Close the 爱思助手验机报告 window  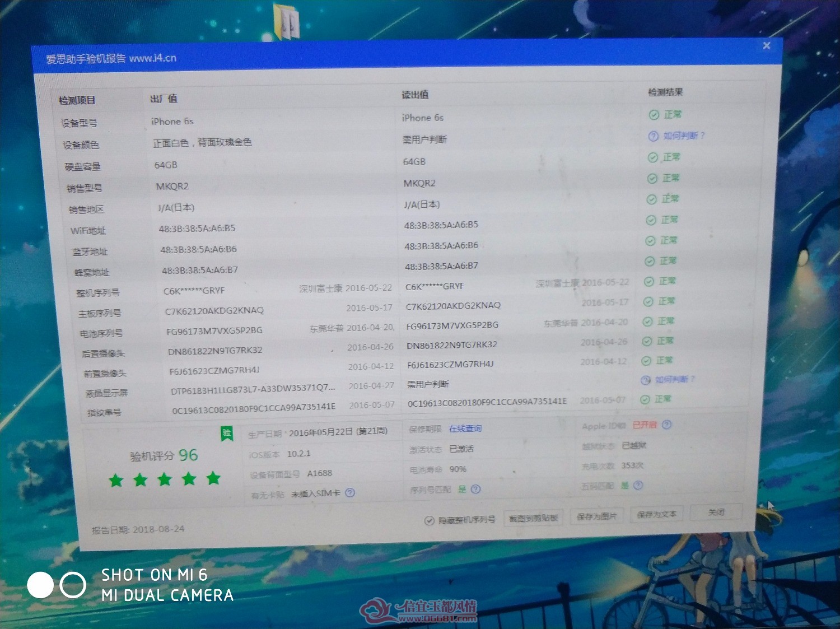tap(767, 45)
